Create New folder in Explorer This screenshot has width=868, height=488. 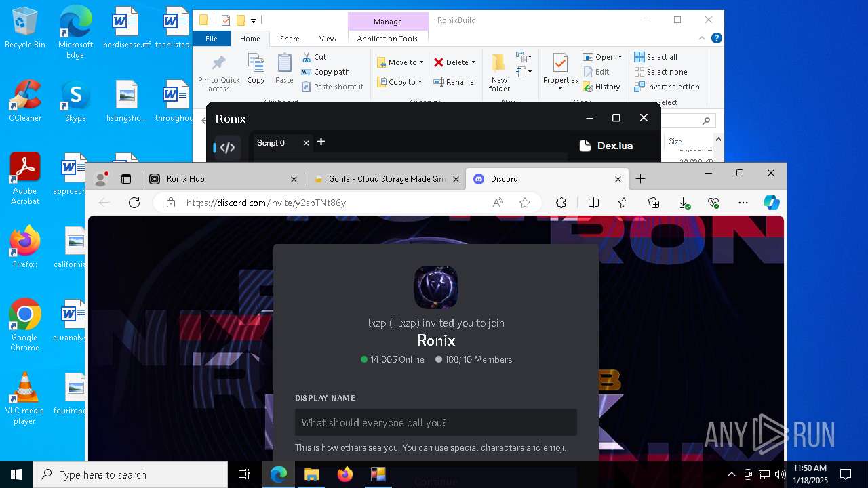point(499,73)
